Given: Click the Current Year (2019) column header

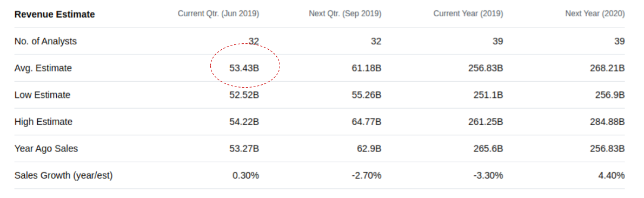Looking at the screenshot, I should tap(468, 14).
